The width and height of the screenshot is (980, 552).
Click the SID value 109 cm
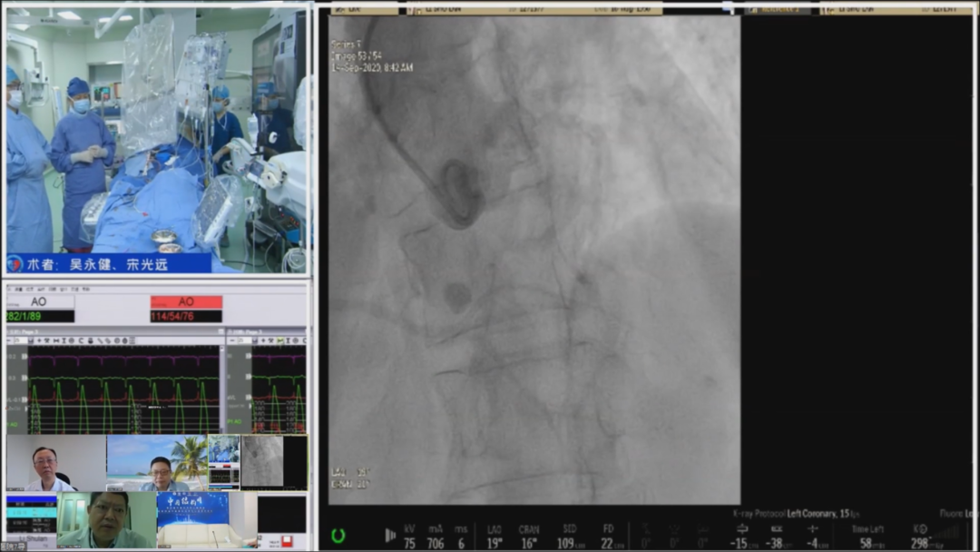coord(569,543)
